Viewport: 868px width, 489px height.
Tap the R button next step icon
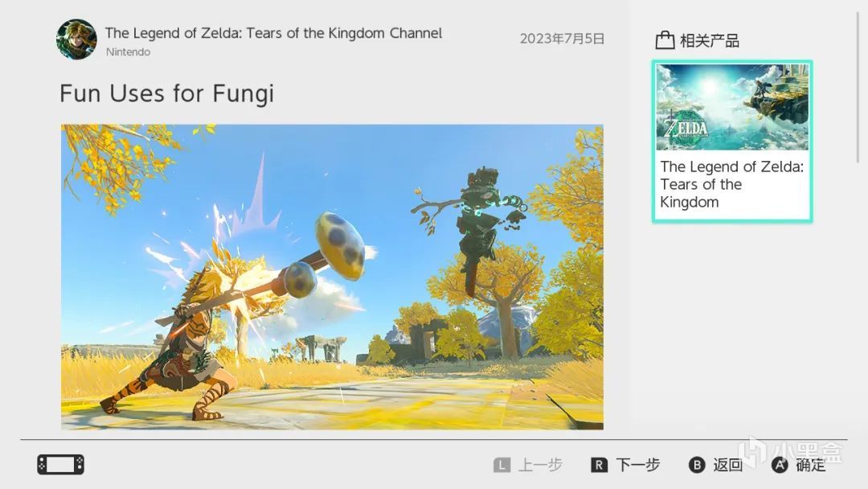[599, 465]
